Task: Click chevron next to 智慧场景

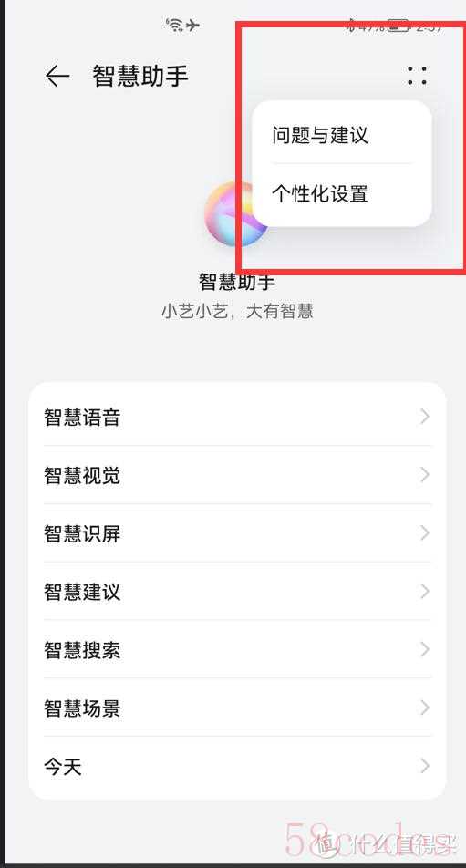Action: (x=424, y=708)
